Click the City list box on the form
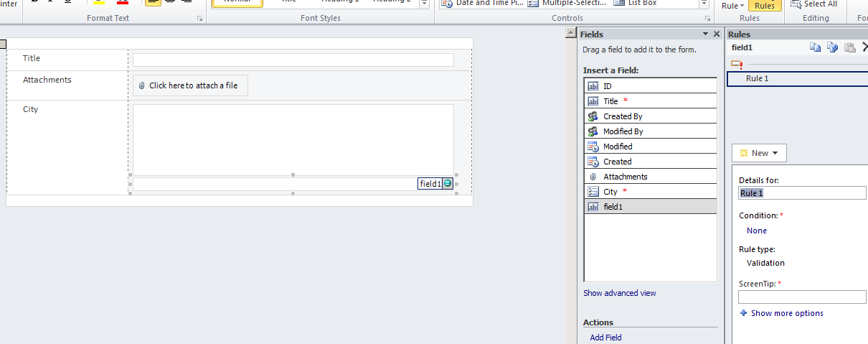 tap(293, 140)
